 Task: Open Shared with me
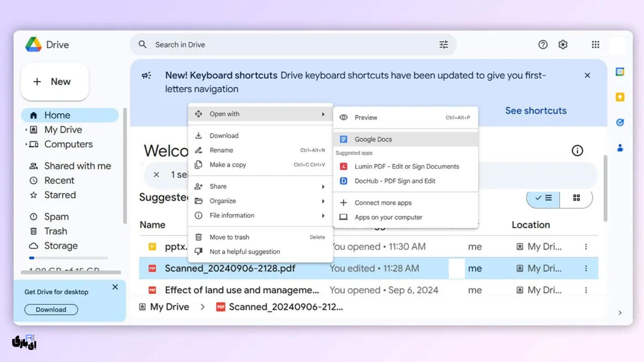[70, 166]
